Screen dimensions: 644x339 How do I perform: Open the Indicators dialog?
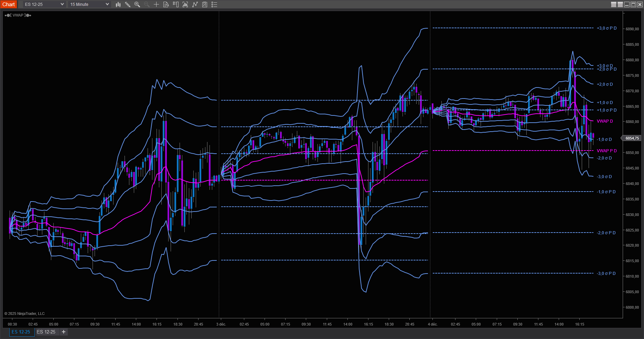tap(195, 4)
